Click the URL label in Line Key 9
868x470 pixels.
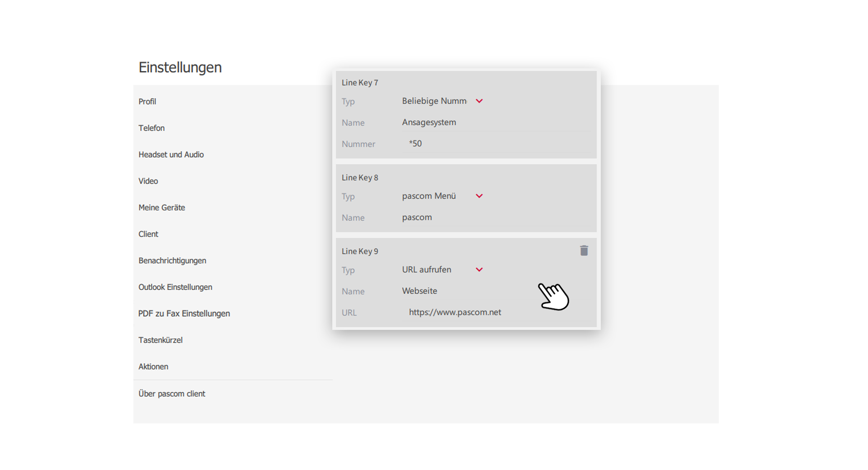click(x=349, y=313)
